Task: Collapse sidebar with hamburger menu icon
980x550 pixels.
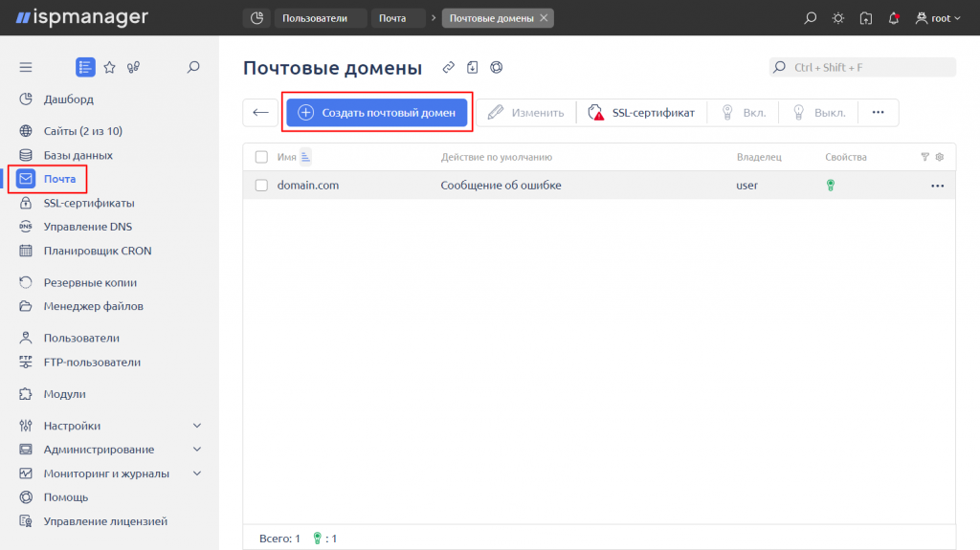Action: coord(26,67)
